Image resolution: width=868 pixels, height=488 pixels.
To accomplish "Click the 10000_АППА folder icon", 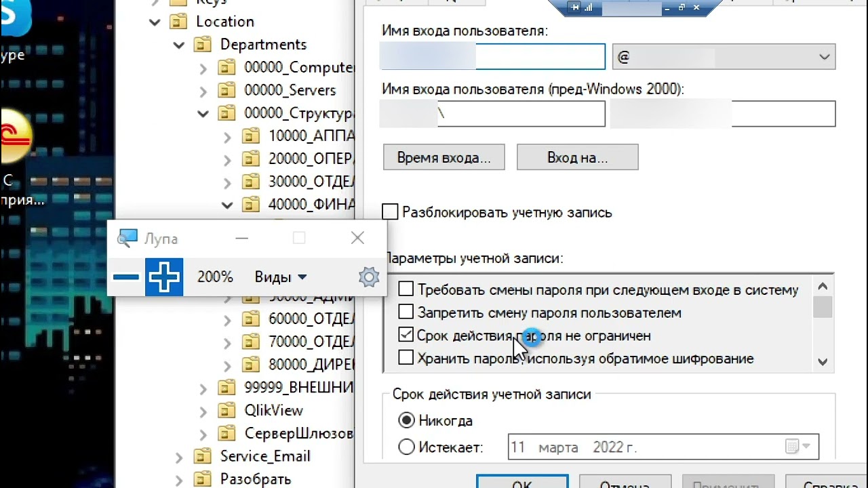I will pyautogui.click(x=251, y=136).
